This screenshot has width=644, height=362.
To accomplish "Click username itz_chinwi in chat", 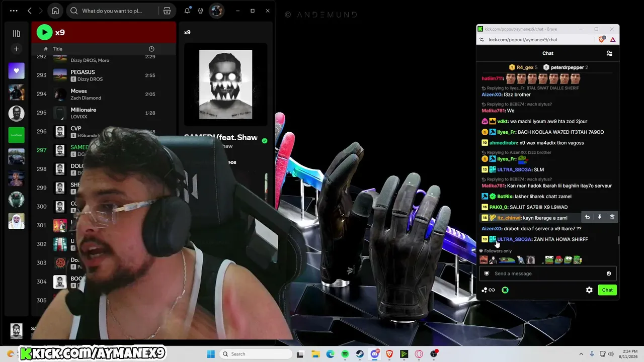I will pos(509,218).
